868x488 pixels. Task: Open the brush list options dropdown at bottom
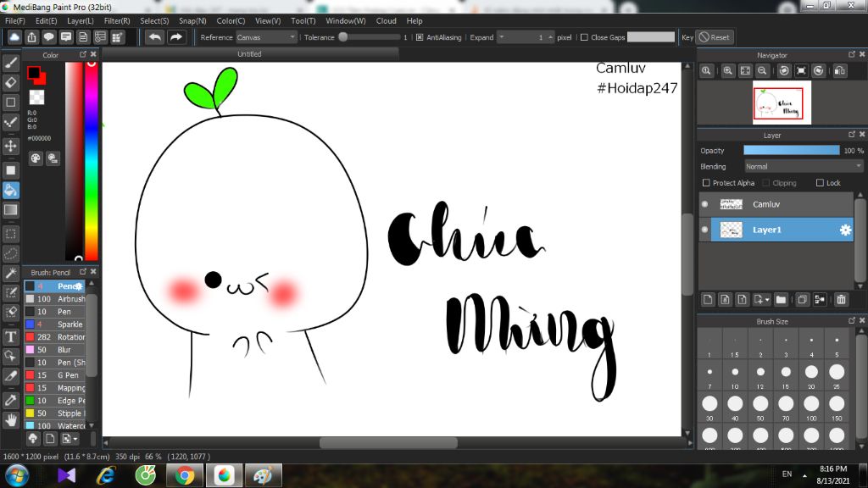pyautogui.click(x=70, y=439)
